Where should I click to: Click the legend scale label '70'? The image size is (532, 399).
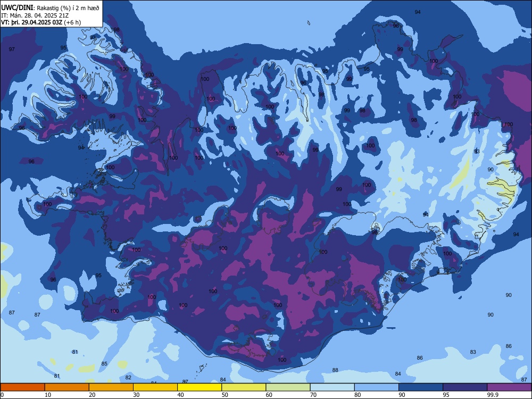tap(313, 395)
